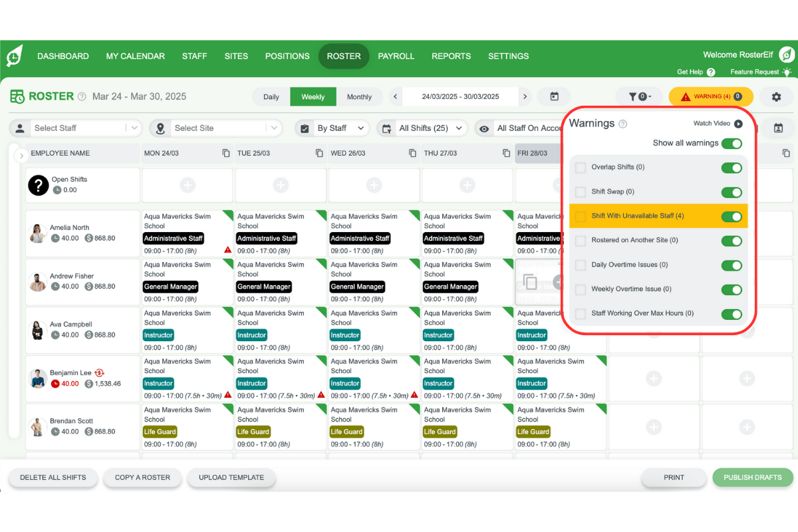Click the RosterElf profile icon top right

(x=787, y=56)
